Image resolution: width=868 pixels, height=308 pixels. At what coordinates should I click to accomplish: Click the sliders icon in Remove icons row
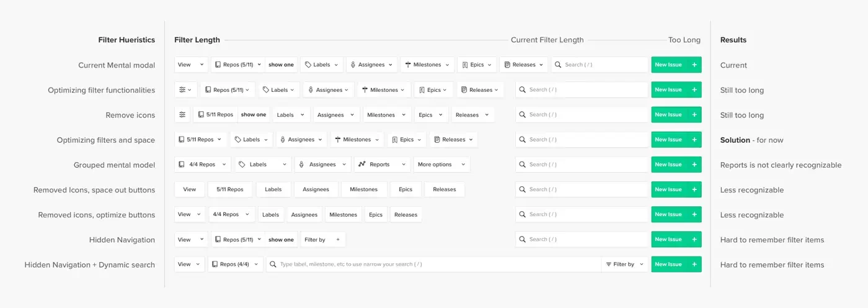[x=182, y=115]
